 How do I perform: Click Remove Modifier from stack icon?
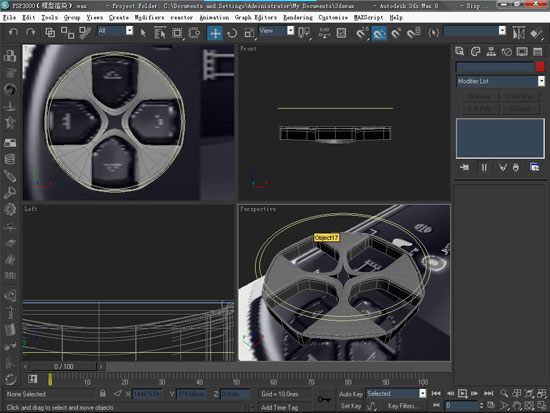[x=515, y=167]
